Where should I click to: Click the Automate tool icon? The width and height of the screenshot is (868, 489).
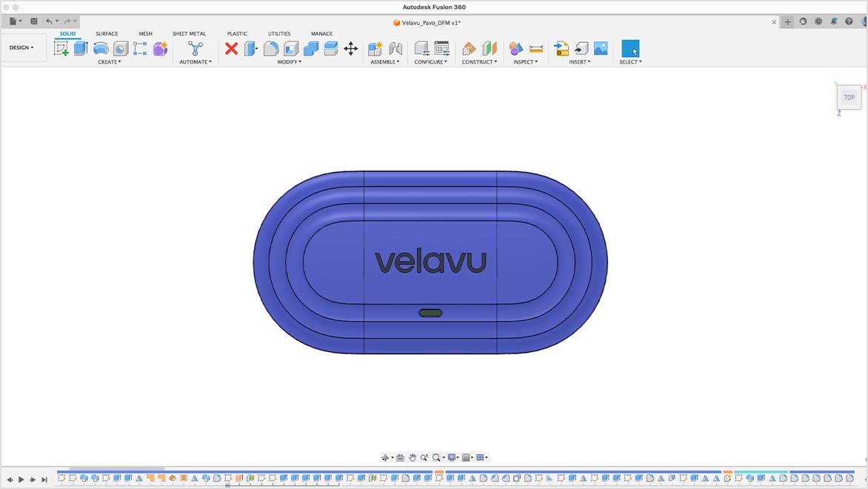tap(196, 49)
